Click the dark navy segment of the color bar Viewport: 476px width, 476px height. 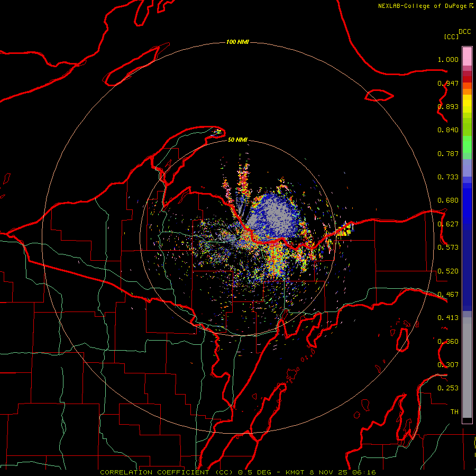tap(467, 270)
